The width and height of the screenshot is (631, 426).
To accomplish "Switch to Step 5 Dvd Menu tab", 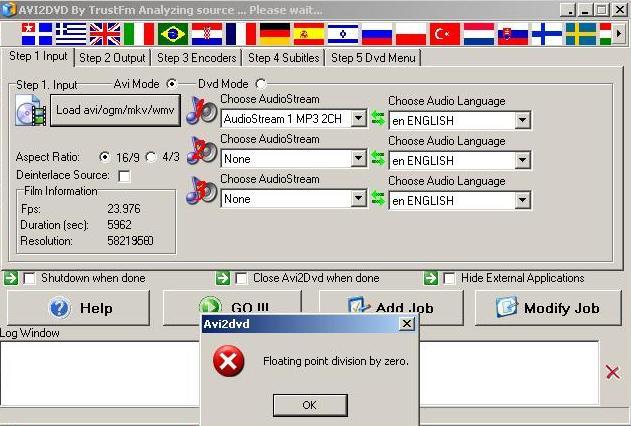I will coord(373,58).
